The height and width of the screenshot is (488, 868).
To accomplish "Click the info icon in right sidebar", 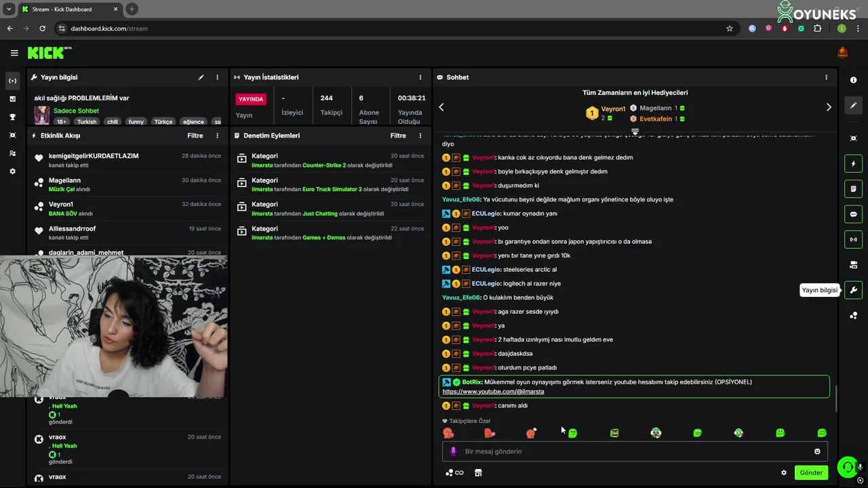I will pos(853,80).
